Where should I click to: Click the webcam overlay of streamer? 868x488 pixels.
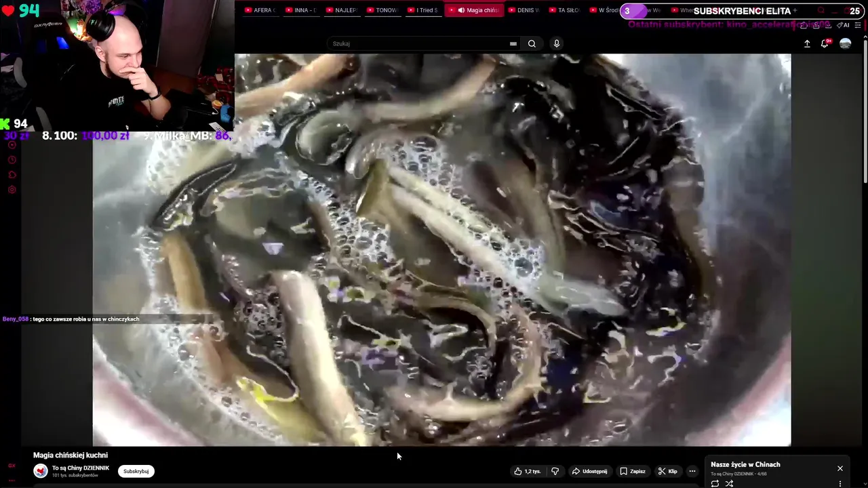(x=117, y=65)
